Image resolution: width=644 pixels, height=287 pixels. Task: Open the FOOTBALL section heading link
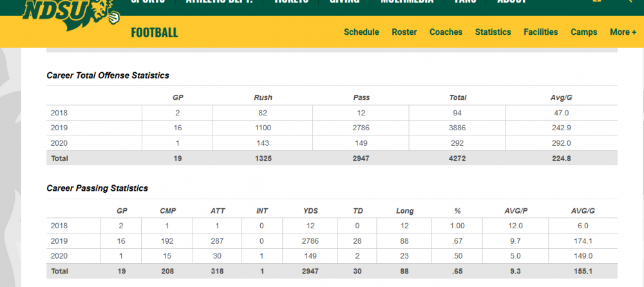pyautogui.click(x=155, y=32)
